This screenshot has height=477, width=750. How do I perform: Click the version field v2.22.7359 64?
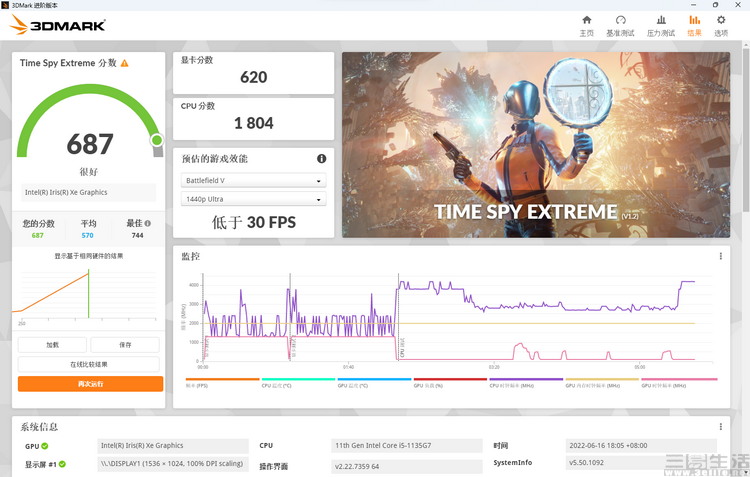click(x=407, y=466)
